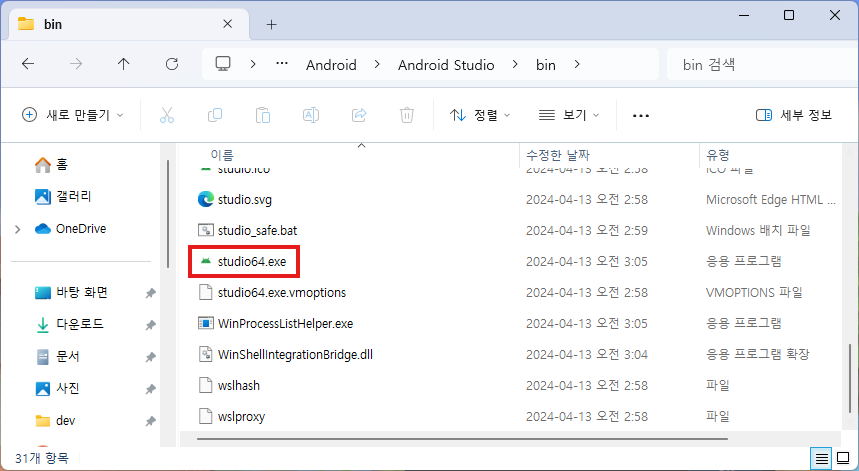The image size is (859, 471).
Task: Open 사진 quick access folder
Action: click(58, 388)
